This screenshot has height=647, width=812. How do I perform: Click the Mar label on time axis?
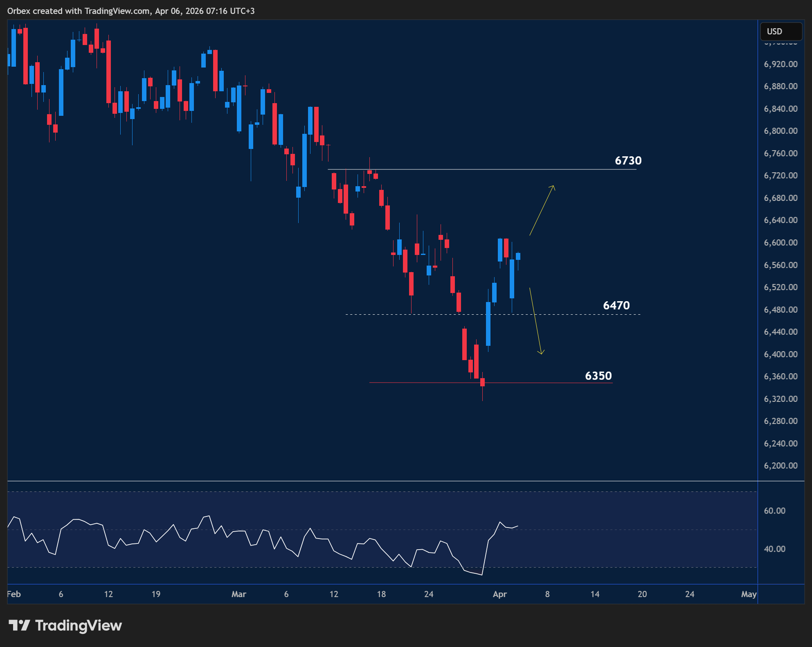[x=239, y=595]
